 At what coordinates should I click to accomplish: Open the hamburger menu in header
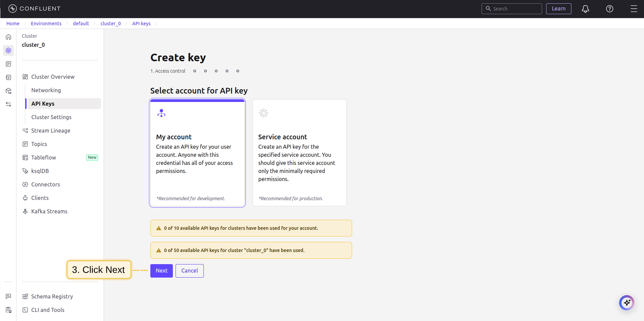pyautogui.click(x=634, y=9)
